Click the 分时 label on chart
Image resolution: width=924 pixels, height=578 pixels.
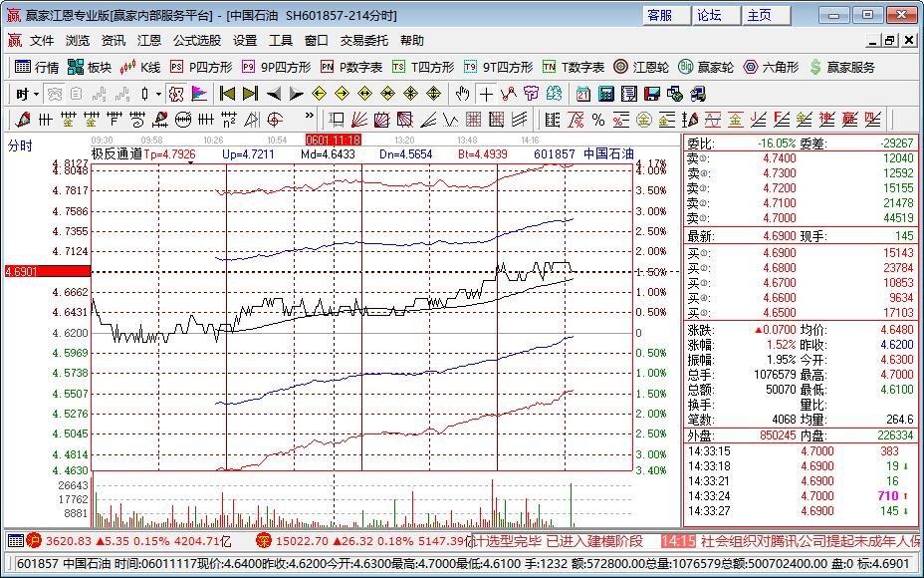(x=20, y=145)
